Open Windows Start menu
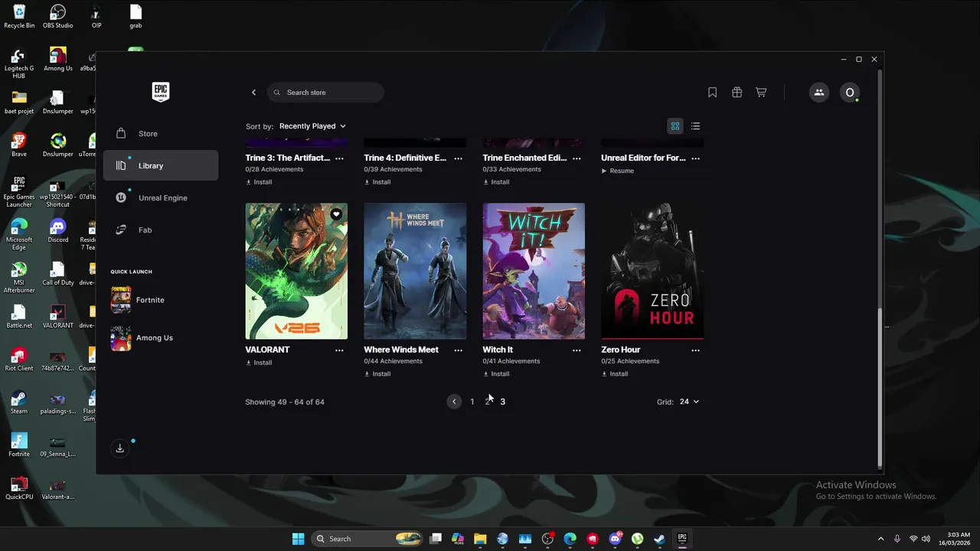Viewport: 980px width, 551px height. click(298, 539)
